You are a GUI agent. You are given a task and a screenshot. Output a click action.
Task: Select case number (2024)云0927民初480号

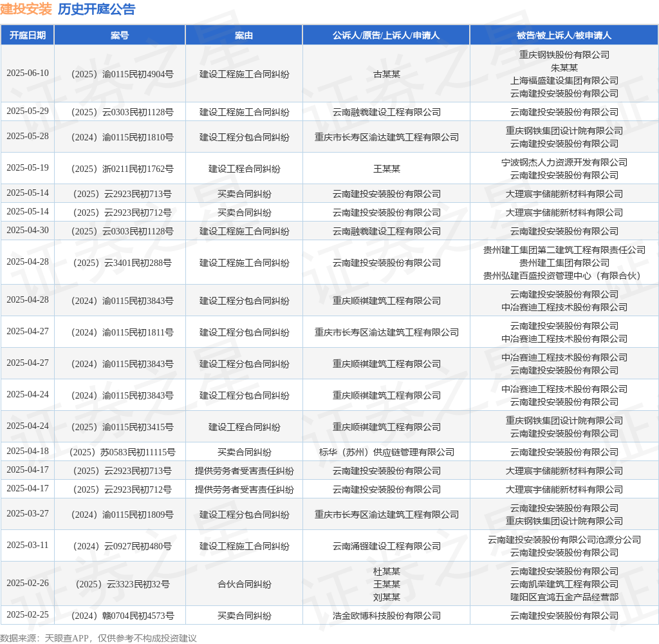coord(122,546)
